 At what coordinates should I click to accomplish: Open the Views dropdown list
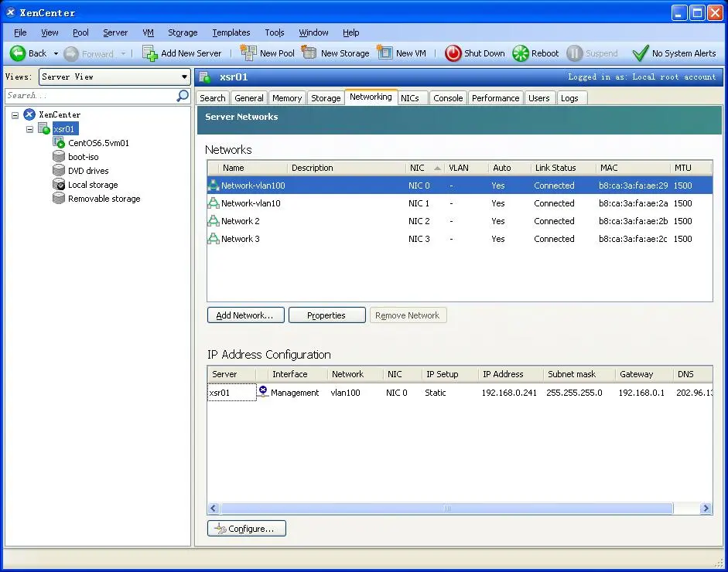184,77
